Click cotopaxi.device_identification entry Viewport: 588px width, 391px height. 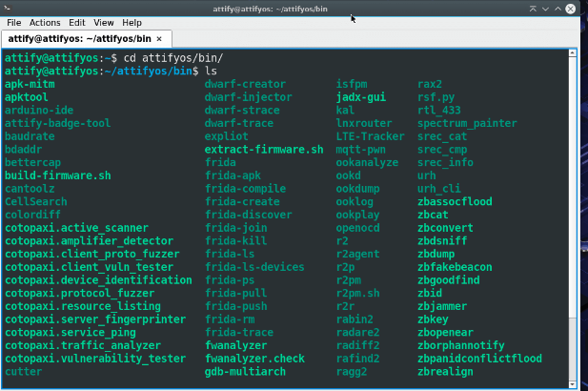pos(98,280)
